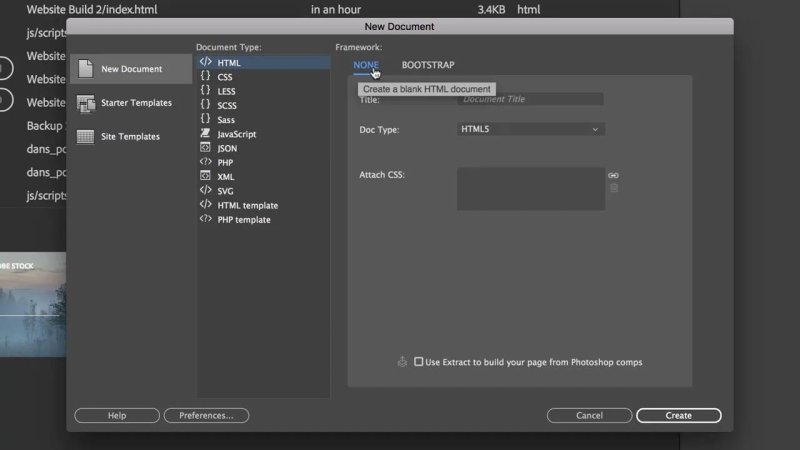Select SCSS document type
The width and height of the screenshot is (800, 450).
264,106
